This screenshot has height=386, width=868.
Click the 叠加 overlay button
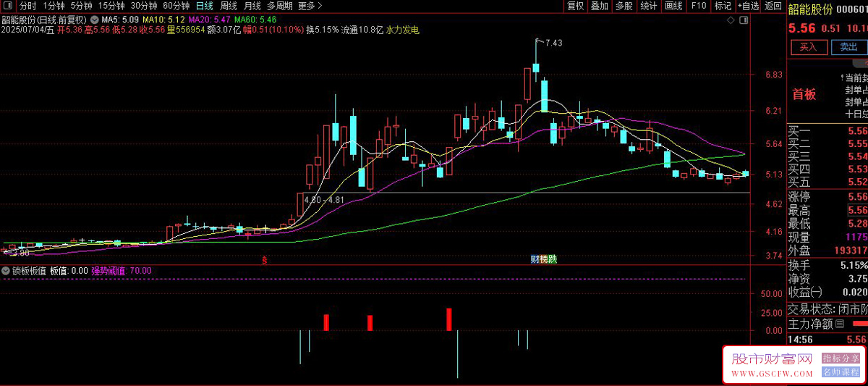pyautogui.click(x=599, y=6)
